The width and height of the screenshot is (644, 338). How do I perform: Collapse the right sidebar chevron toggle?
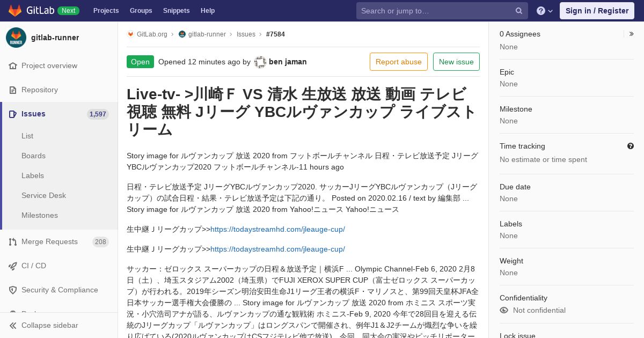[632, 34]
